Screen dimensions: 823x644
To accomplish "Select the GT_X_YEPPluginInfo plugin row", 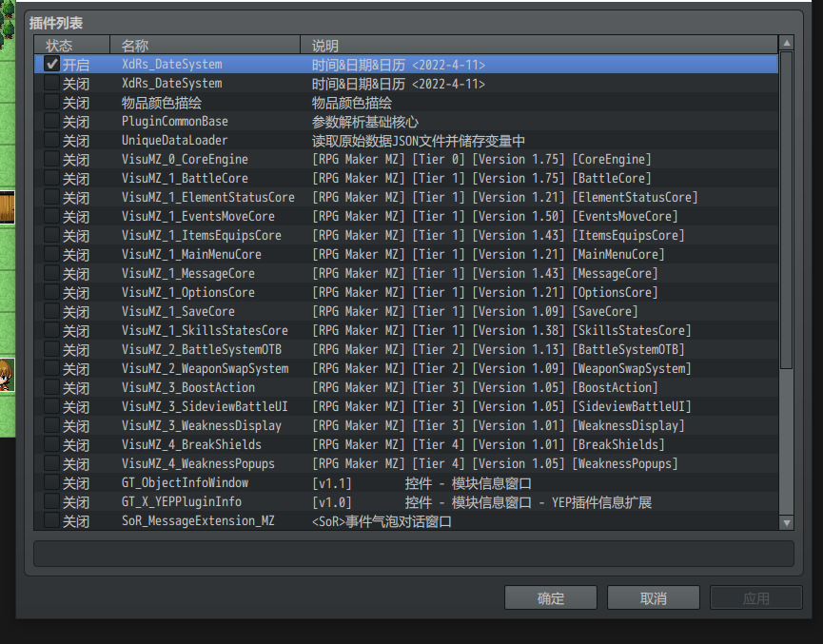I will pyautogui.click(x=406, y=501).
